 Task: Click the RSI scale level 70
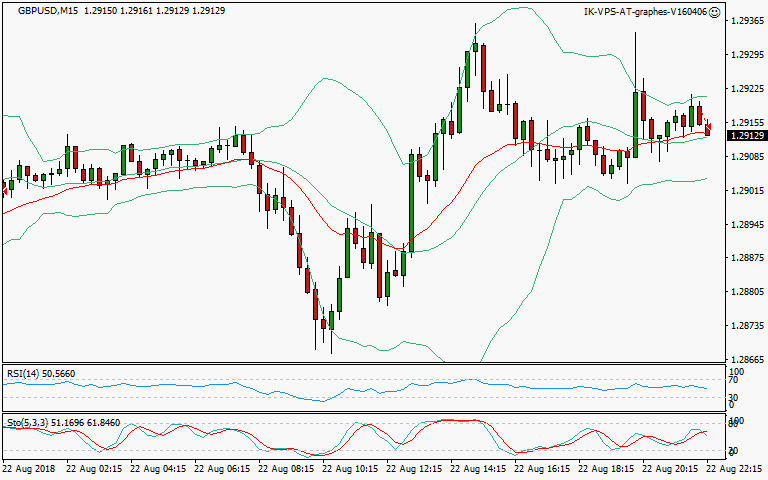[733, 380]
